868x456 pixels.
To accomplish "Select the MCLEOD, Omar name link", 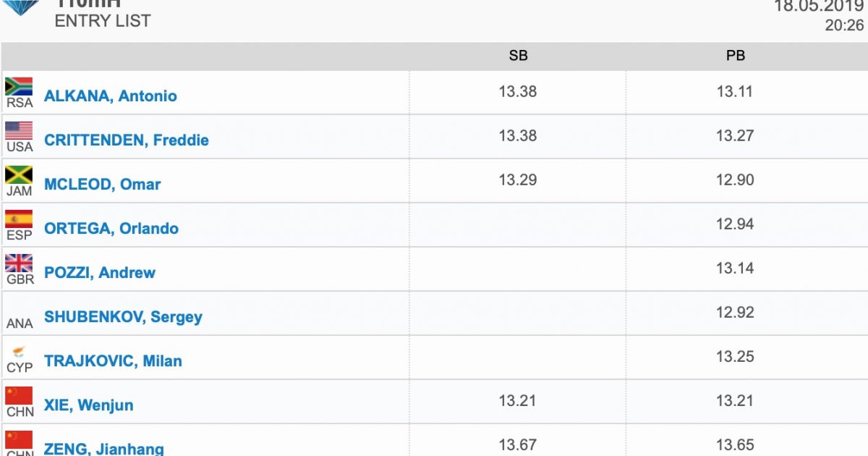I will 102,184.
